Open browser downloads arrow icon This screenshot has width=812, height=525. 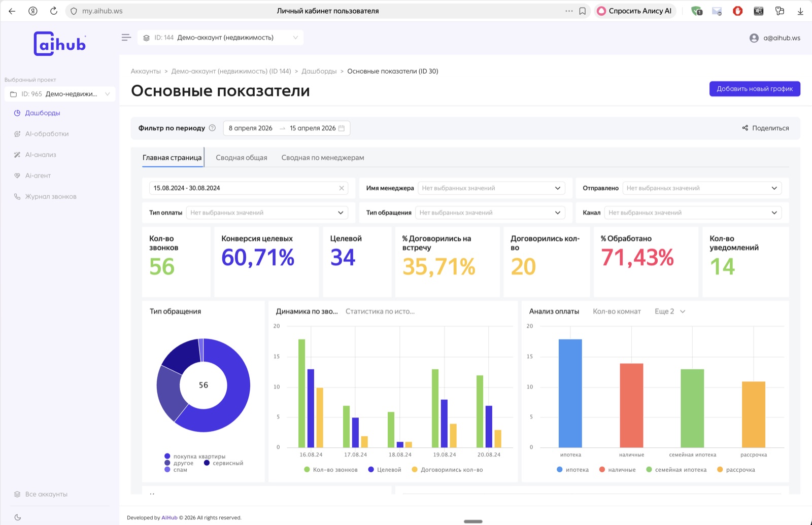800,11
